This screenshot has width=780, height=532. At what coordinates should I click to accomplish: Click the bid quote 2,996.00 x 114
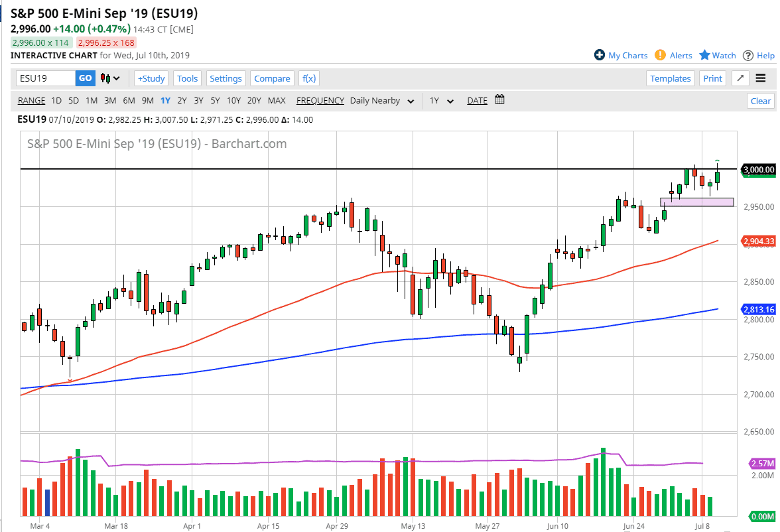[40, 43]
